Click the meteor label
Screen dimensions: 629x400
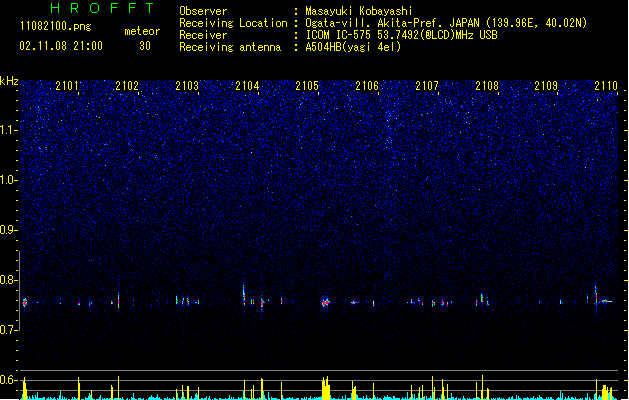(x=142, y=31)
